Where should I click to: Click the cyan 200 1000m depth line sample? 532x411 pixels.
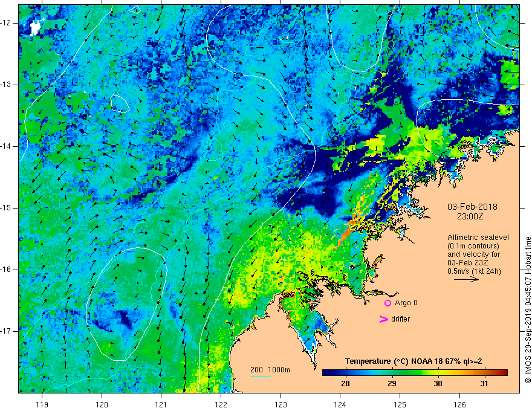[x=261, y=377]
